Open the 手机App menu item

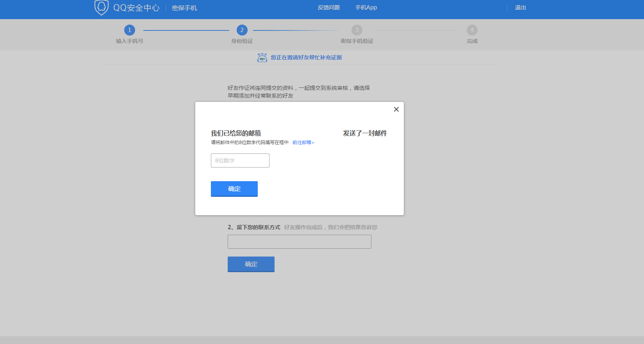click(366, 7)
